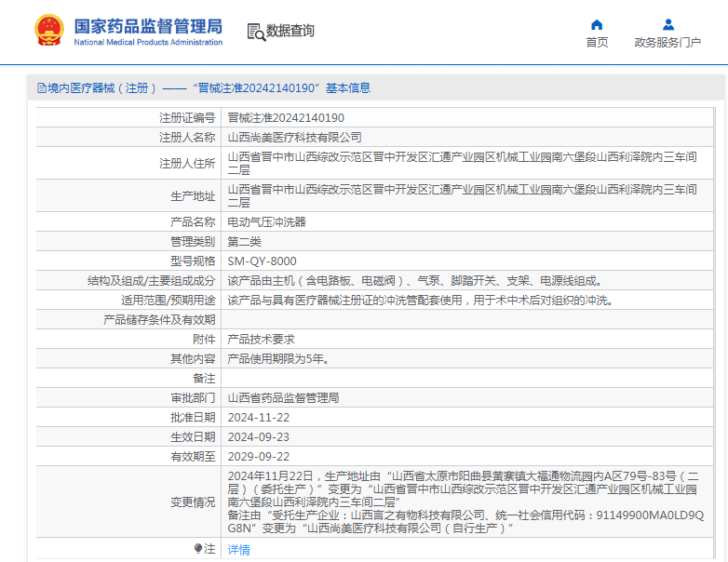The image size is (728, 562).
Task: Open the 首页 navigation text link
Action: tap(597, 43)
